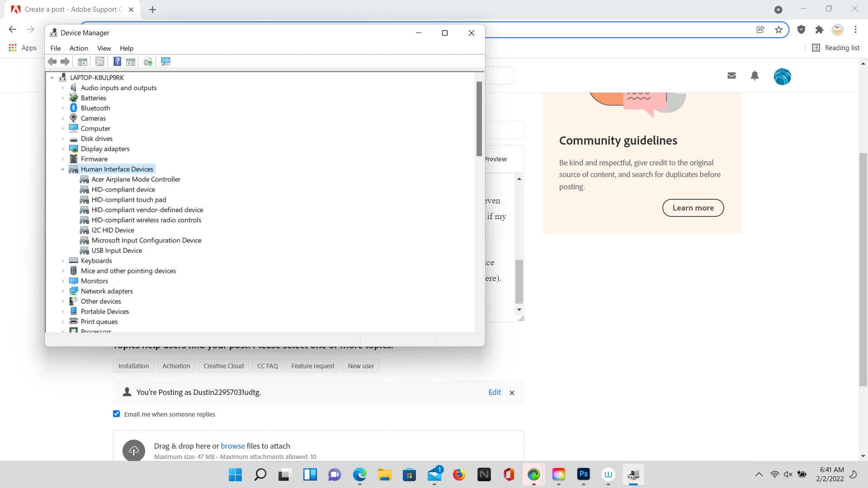Click the Device Manager vertical scrollbar thumb

(x=479, y=118)
